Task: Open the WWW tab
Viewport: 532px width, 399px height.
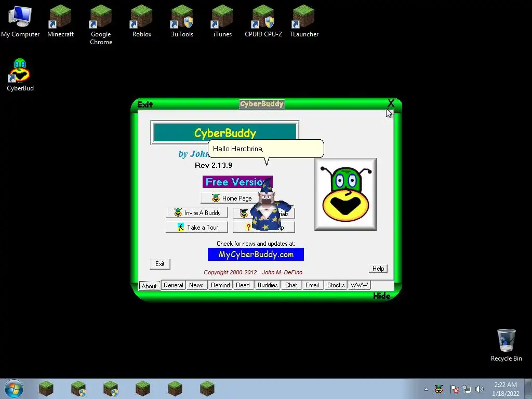Action: 358,285
